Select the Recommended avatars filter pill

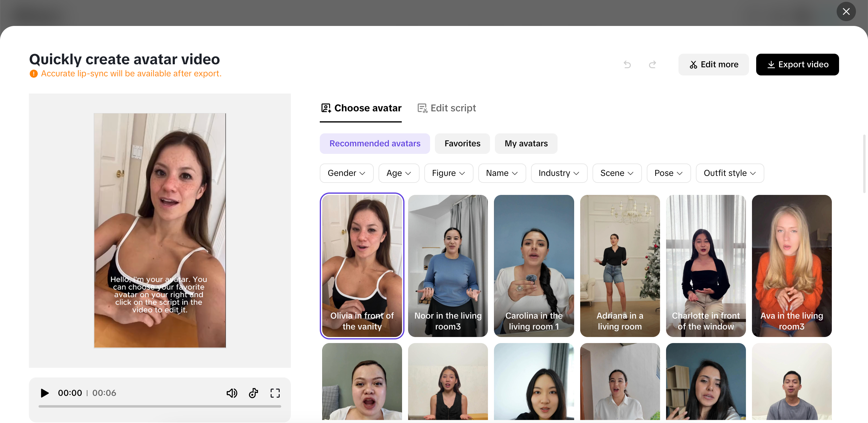(x=375, y=143)
